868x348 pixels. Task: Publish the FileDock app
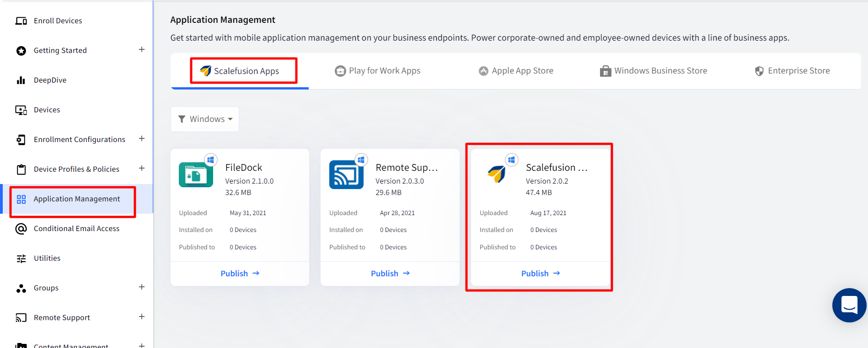[x=240, y=274]
